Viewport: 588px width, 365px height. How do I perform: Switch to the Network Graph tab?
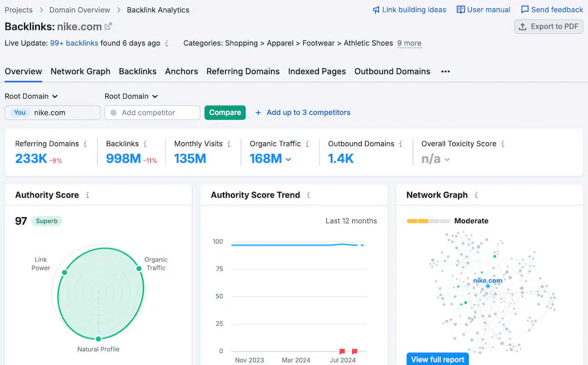coord(80,71)
